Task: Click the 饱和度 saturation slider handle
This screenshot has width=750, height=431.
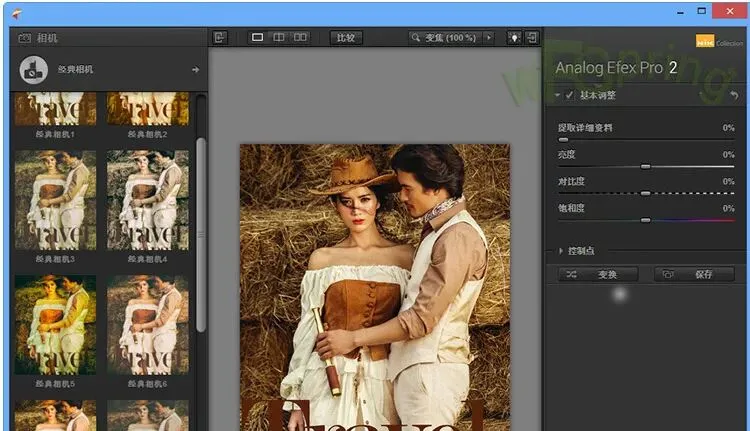Action: click(646, 220)
